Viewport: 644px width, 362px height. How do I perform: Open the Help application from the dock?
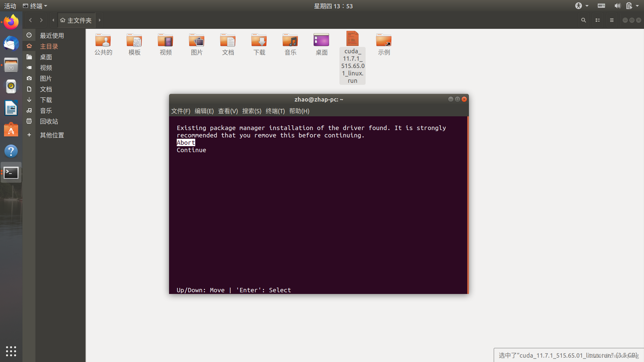[11, 151]
